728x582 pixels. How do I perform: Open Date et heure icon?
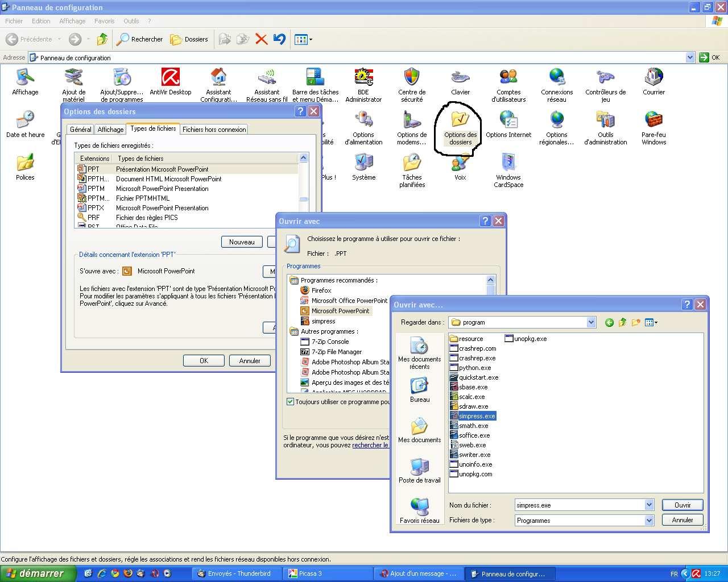tap(25, 124)
